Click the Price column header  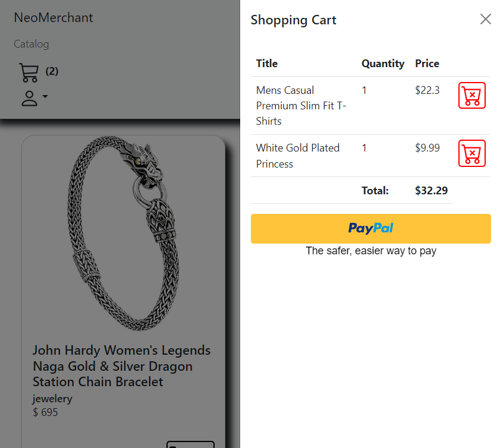(x=427, y=64)
